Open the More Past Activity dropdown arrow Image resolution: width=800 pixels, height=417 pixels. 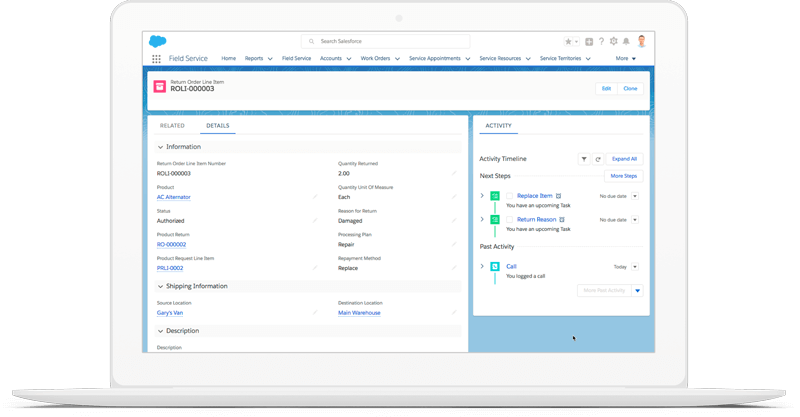(637, 291)
